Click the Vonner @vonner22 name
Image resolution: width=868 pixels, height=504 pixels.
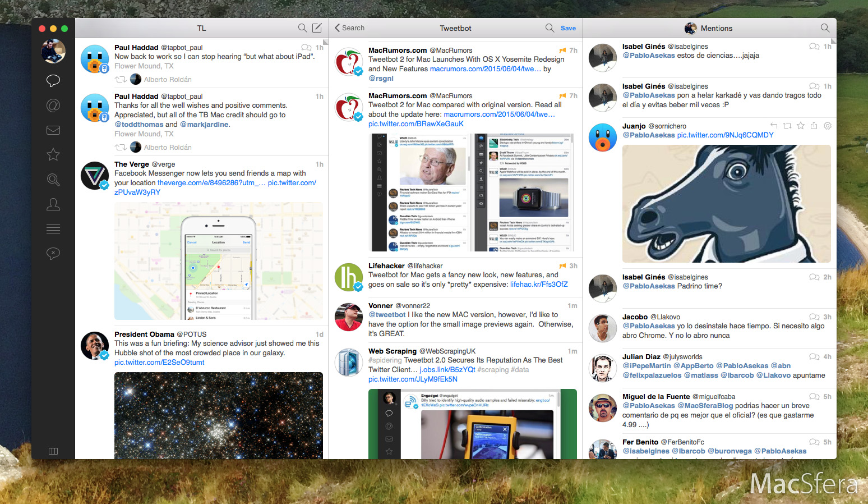[399, 306]
